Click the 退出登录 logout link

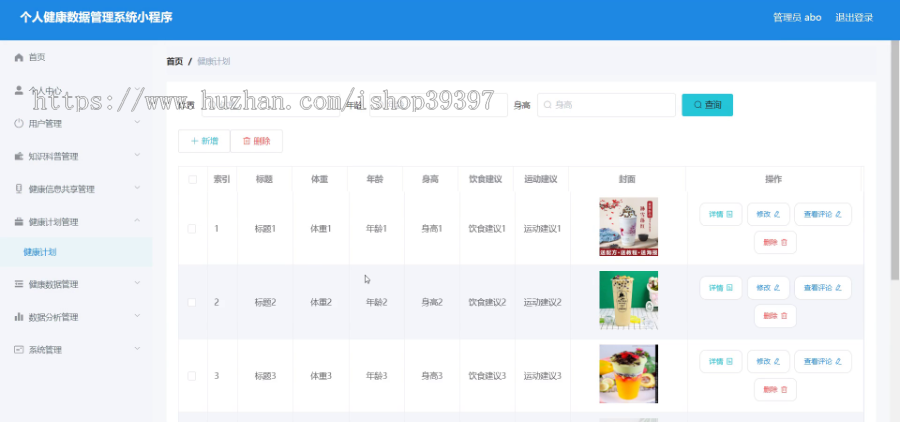pos(854,17)
